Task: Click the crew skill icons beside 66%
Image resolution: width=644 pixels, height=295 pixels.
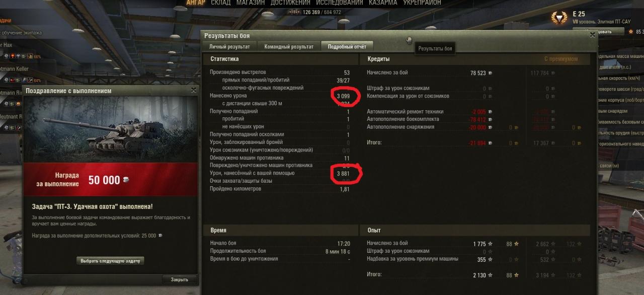Action: [x=18, y=56]
